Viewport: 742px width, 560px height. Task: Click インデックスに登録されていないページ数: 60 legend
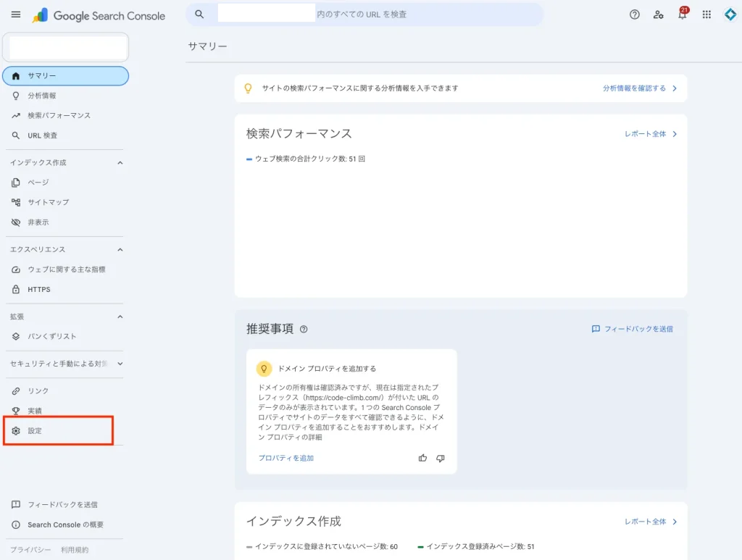coord(322,546)
